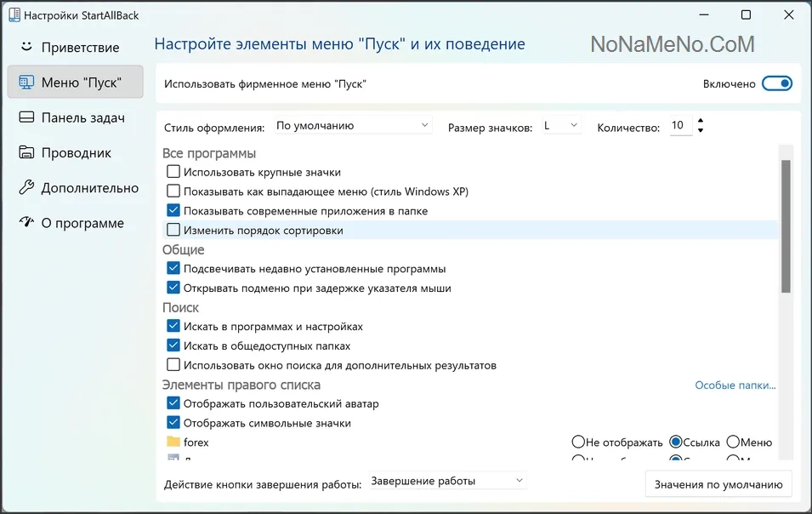Enable Использовать крупные значки checkbox

click(x=173, y=172)
